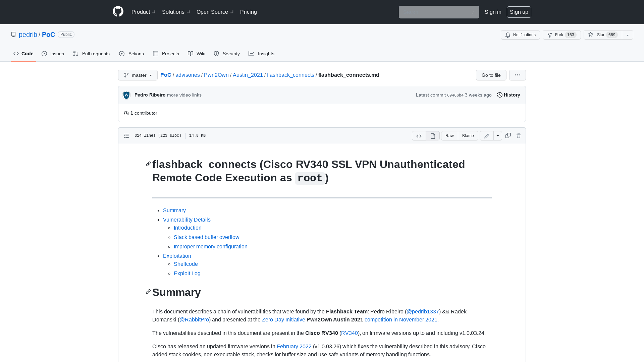Open the Wiki tab
644x362 pixels.
pos(197,54)
